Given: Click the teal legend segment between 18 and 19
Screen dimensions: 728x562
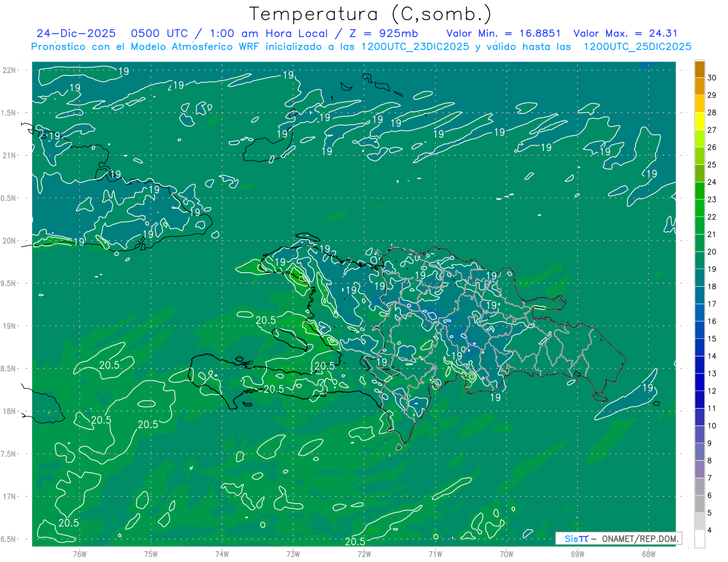Looking at the screenshot, I should [699, 278].
